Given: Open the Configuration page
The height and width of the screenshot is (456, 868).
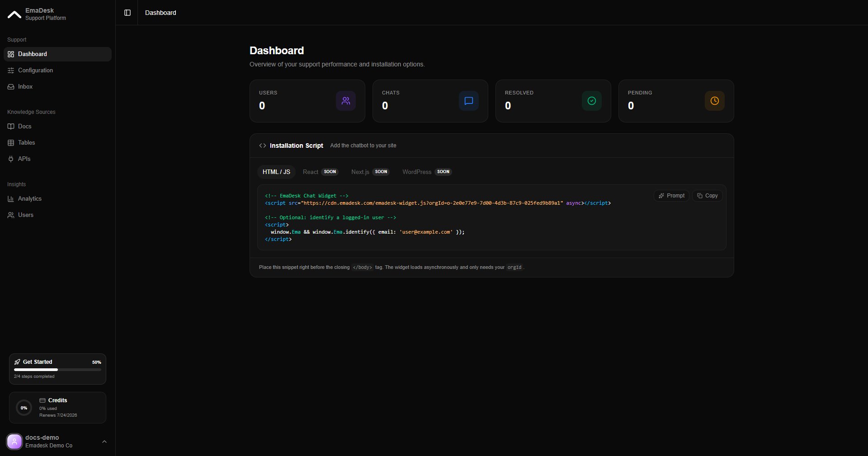Looking at the screenshot, I should click(x=57, y=71).
